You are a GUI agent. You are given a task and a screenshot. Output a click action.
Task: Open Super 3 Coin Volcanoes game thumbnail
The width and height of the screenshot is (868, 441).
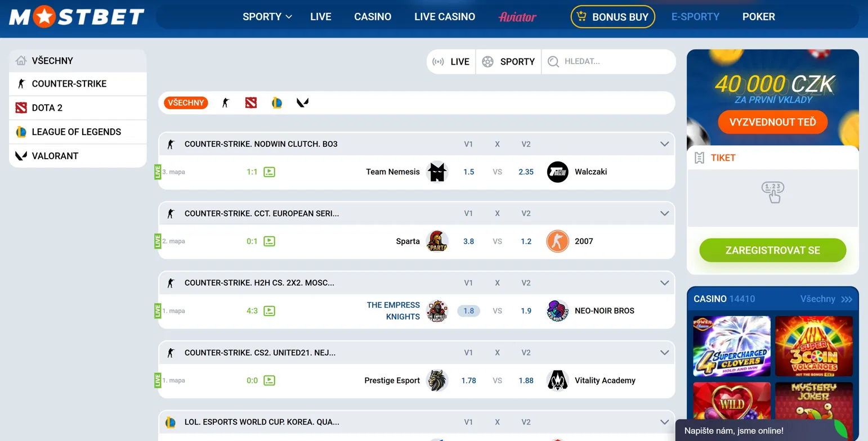tap(814, 346)
